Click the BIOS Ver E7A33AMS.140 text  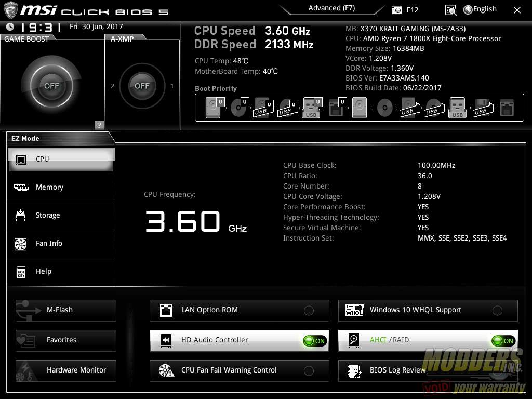[x=387, y=78]
